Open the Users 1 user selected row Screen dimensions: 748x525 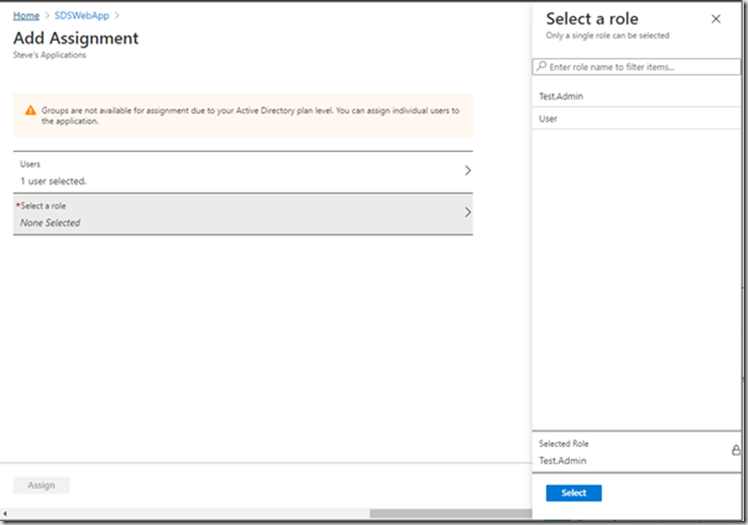(243, 172)
